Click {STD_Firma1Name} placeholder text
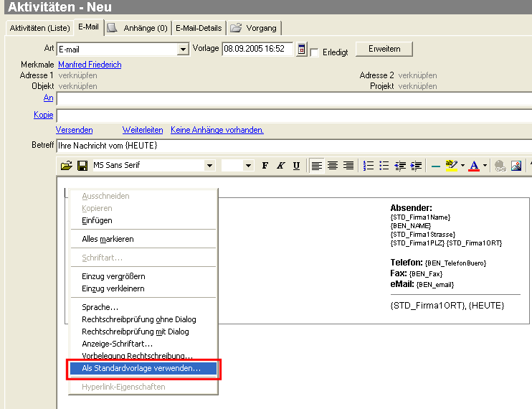The height and width of the screenshot is (409, 532). tap(420, 217)
